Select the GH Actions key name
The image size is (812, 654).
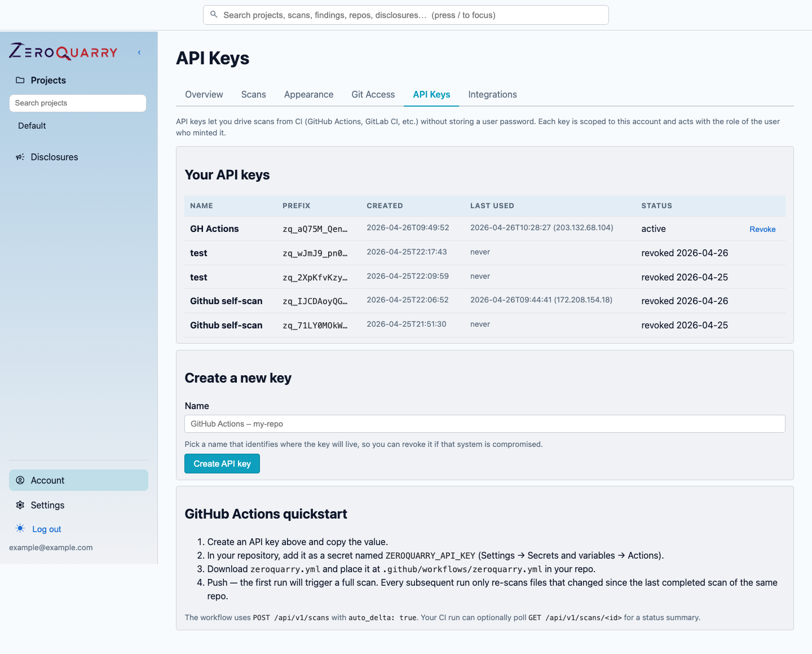[x=214, y=229]
